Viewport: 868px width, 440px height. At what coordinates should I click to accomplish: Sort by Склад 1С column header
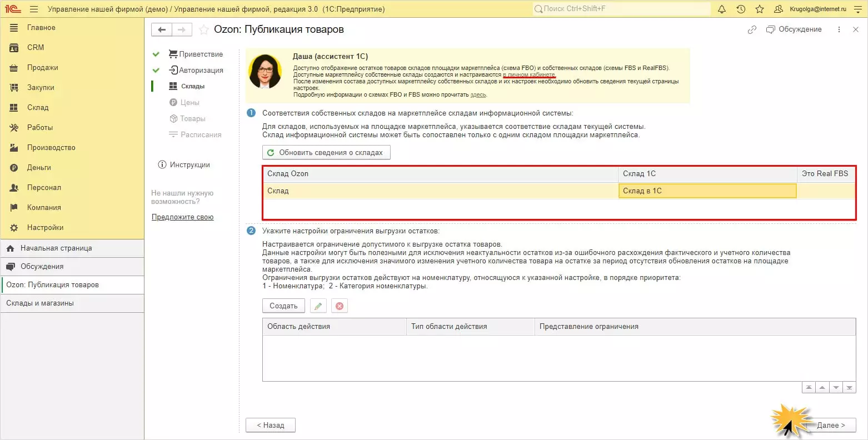tap(707, 174)
